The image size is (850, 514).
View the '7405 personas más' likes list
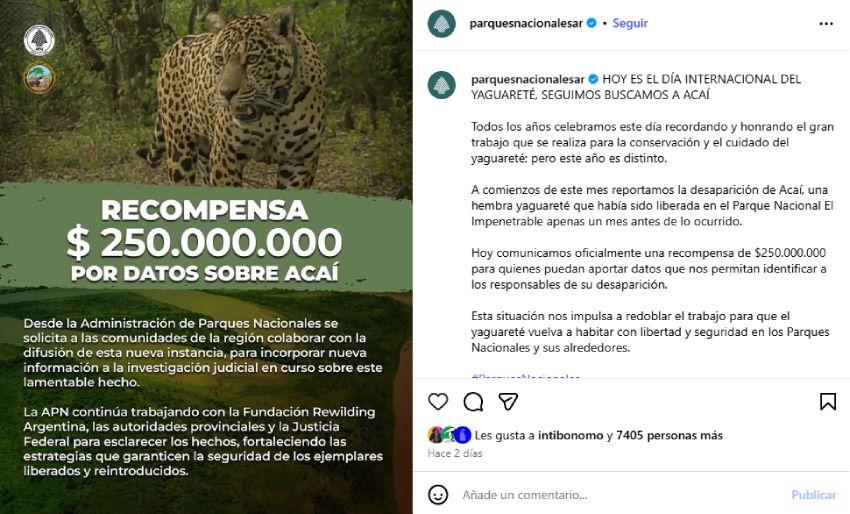pos(669,436)
